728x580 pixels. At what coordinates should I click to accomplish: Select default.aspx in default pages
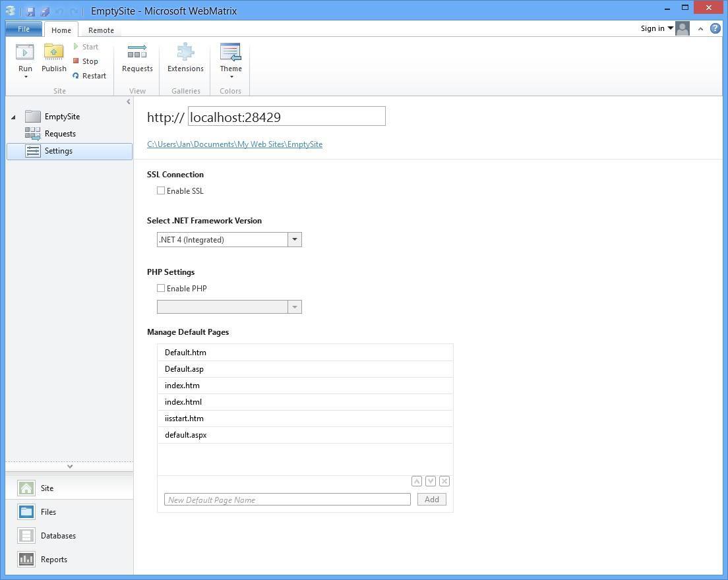pyautogui.click(x=305, y=435)
